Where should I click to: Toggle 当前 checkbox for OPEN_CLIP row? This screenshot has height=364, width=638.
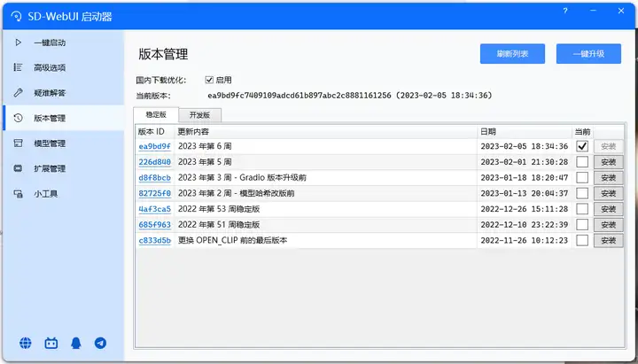click(x=582, y=240)
